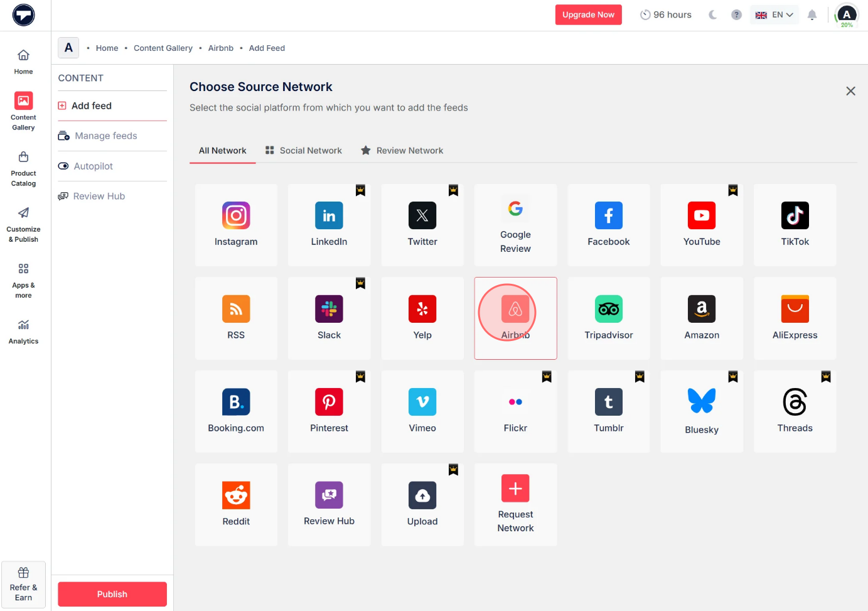The width and height of the screenshot is (868, 611).
Task: Toggle dark mode moon icon
Action: [x=713, y=14]
